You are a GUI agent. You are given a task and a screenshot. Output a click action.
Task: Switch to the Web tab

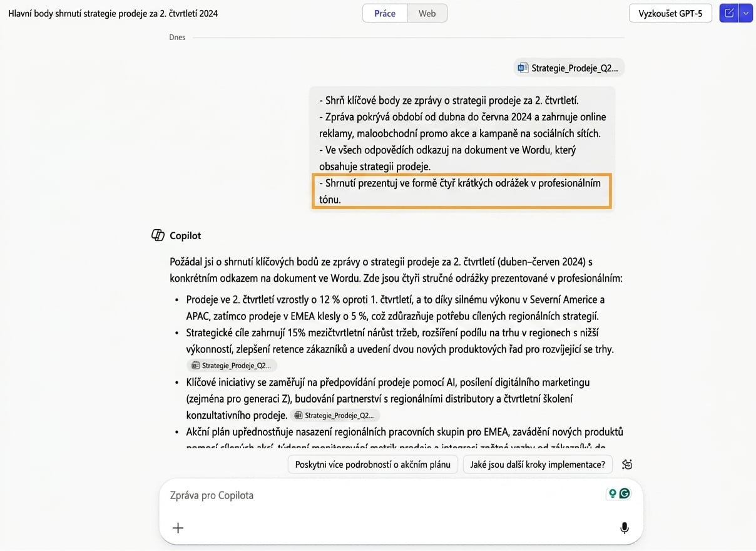point(427,13)
